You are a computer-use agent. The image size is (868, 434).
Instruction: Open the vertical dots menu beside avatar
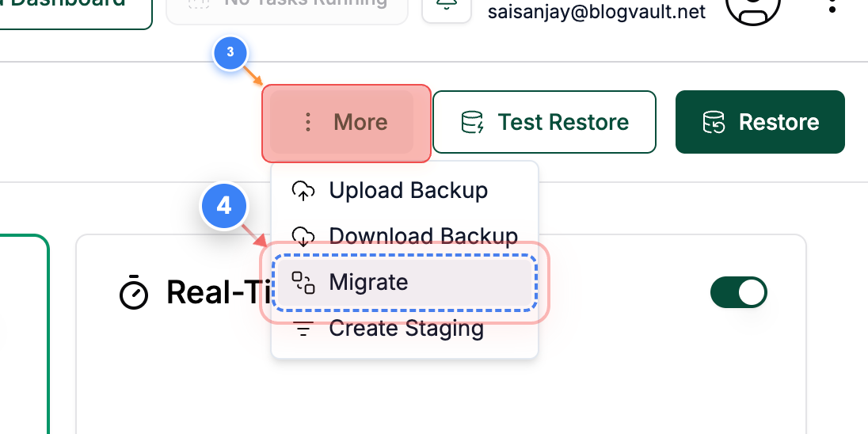[x=832, y=6]
